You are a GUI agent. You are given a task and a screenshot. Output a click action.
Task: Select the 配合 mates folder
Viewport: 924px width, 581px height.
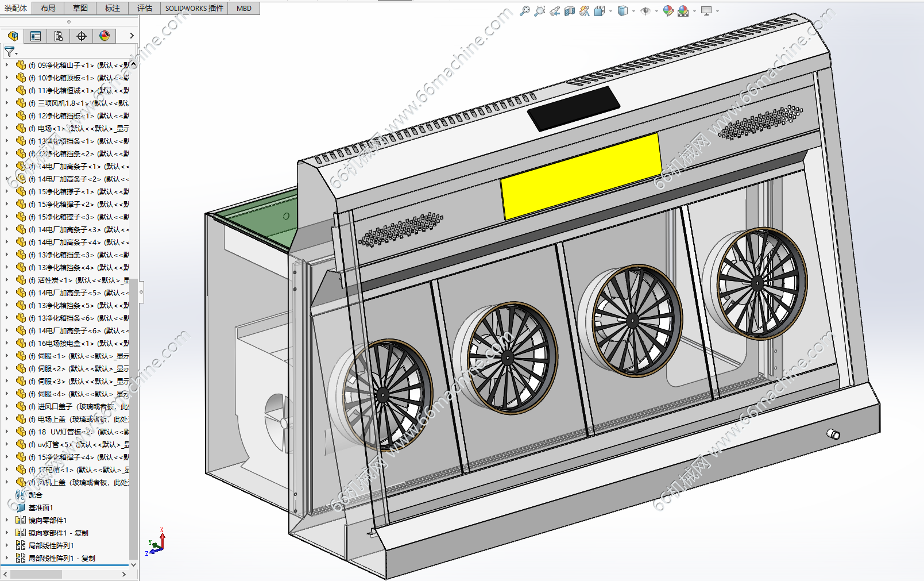tap(35, 495)
